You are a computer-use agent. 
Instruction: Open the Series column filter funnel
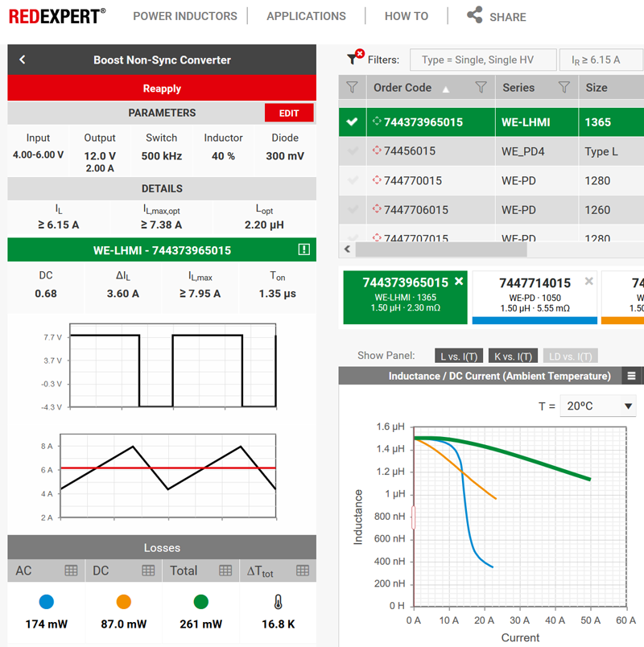(564, 87)
